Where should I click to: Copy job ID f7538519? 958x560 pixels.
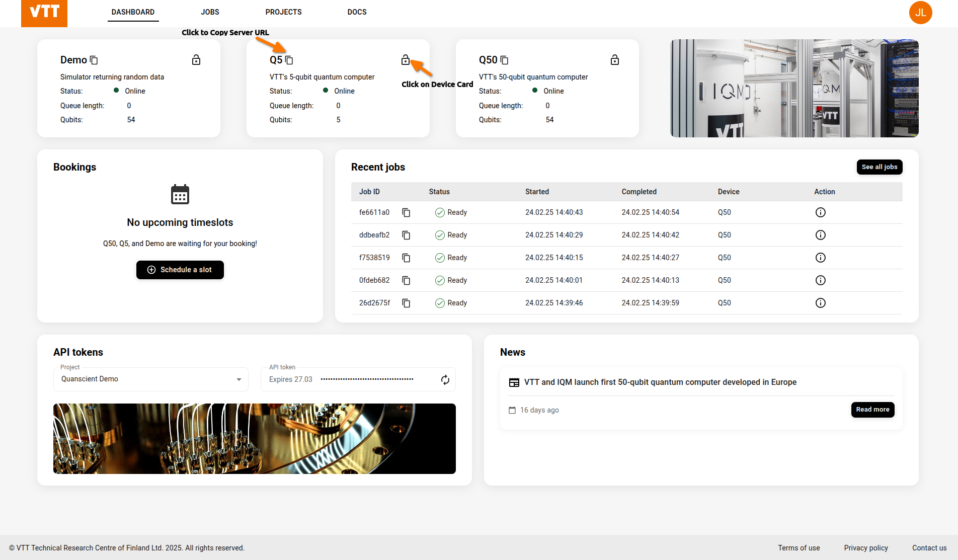pos(406,258)
